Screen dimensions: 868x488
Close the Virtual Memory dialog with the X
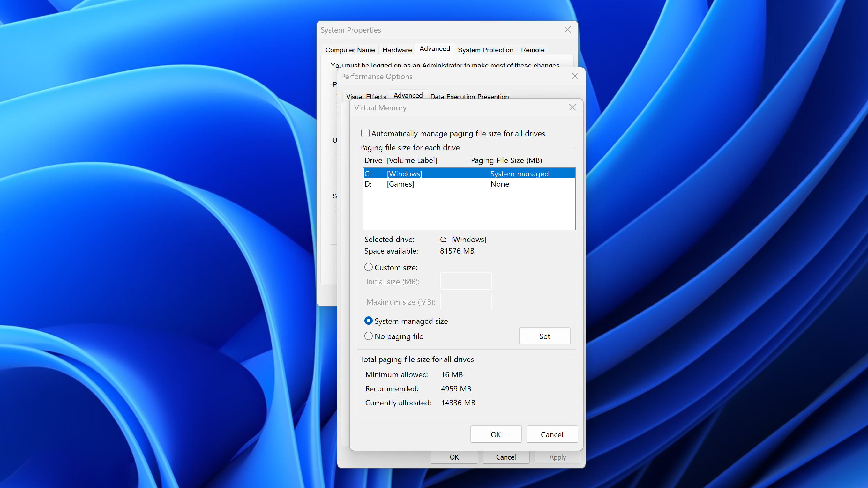click(572, 107)
